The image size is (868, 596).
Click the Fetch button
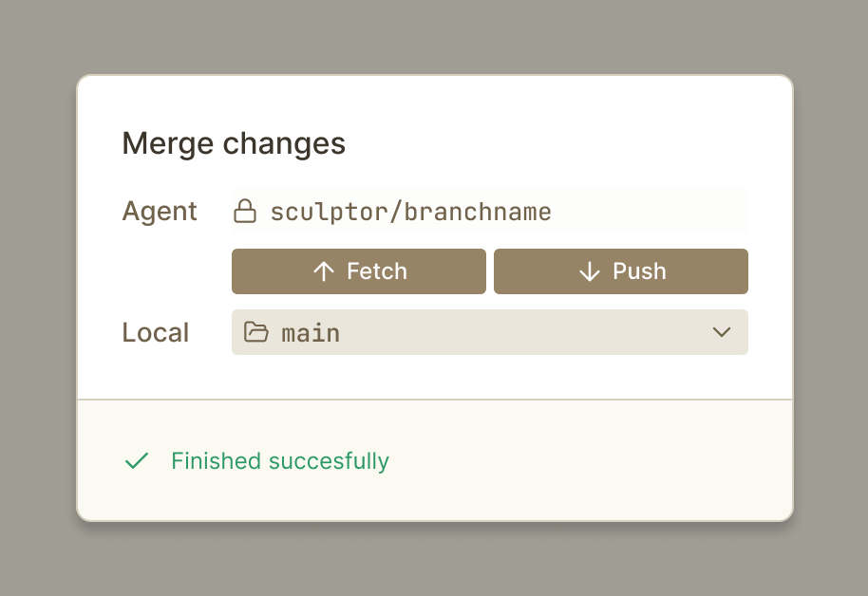(358, 270)
